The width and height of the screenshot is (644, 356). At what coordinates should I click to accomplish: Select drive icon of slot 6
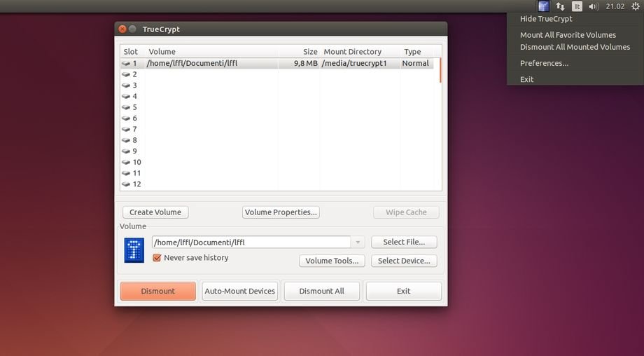126,118
